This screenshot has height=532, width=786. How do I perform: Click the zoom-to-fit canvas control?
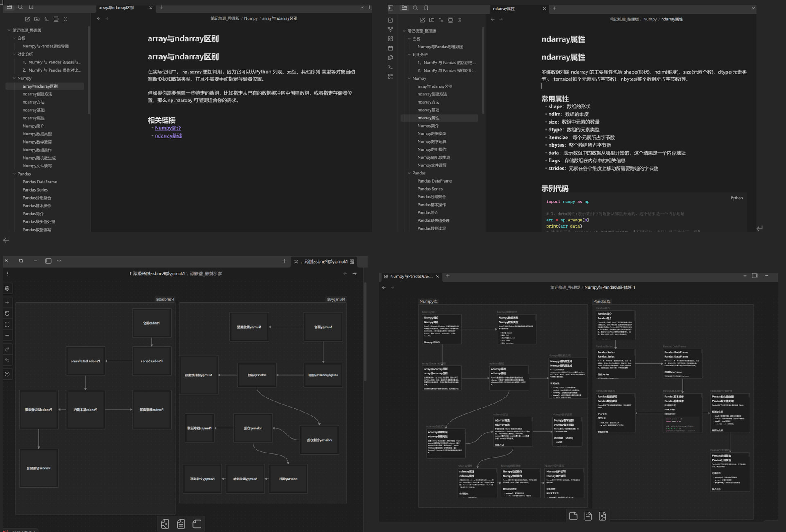tap(7, 324)
